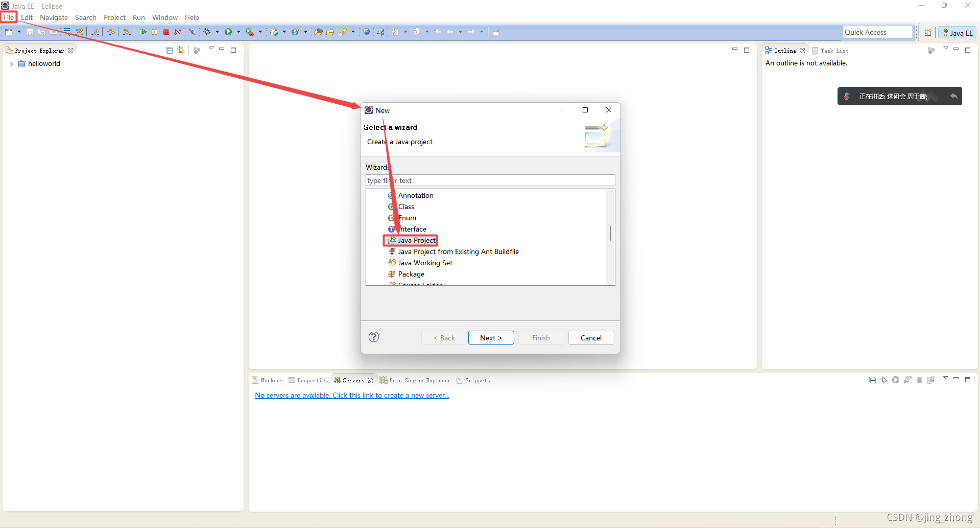
Task: Open the Run toolbar dropdown arrow
Action: tap(238, 32)
